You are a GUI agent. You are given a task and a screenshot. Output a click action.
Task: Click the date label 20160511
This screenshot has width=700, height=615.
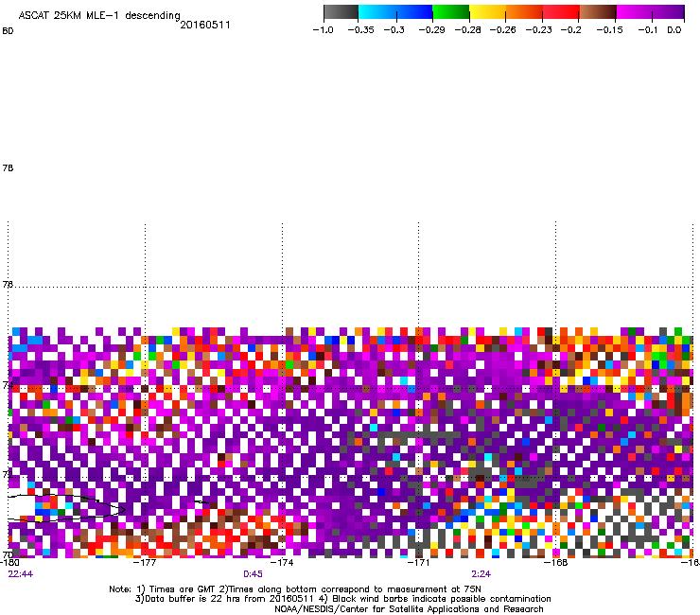205,25
